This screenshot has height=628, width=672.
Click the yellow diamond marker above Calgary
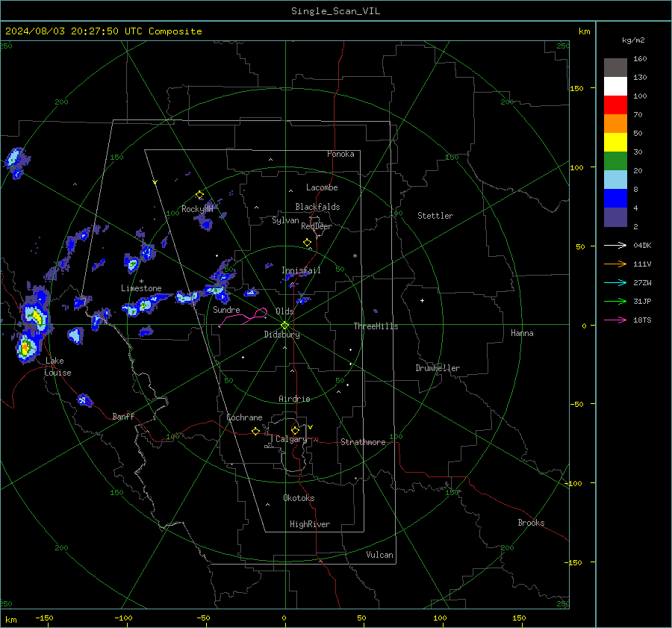tap(295, 430)
